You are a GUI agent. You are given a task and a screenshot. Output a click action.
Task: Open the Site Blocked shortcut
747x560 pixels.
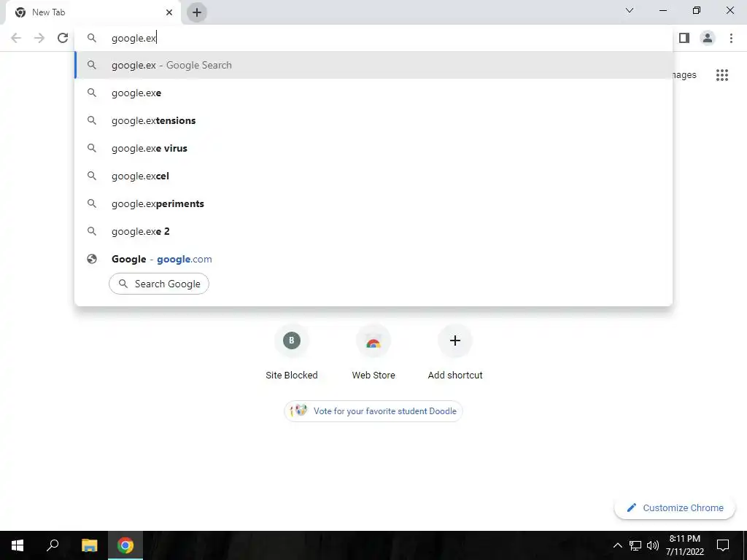point(292,353)
